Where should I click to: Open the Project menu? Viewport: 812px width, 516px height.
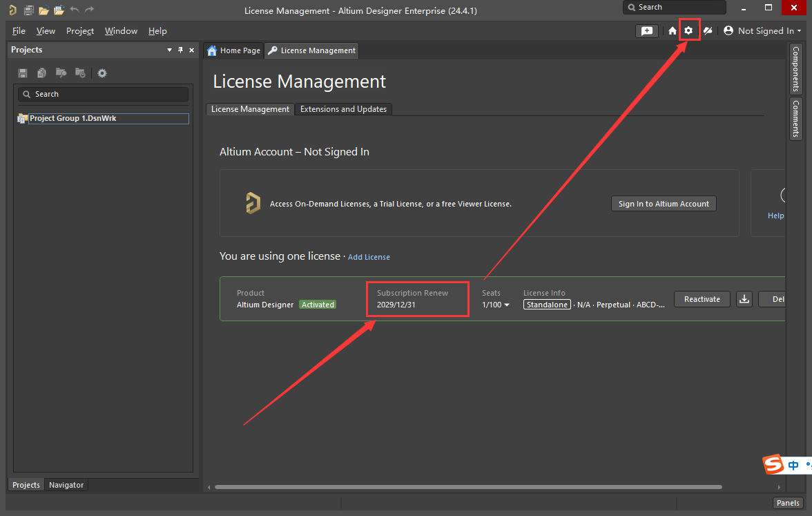tap(80, 31)
